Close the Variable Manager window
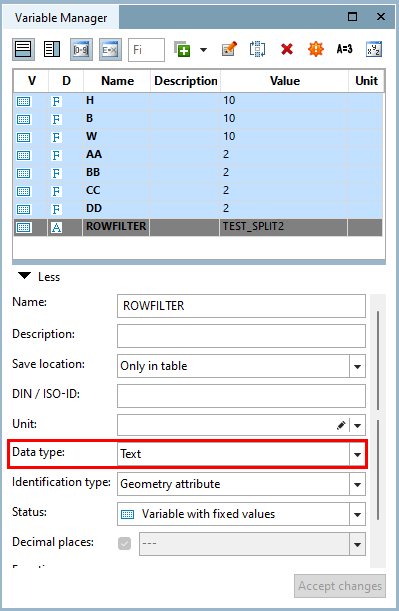Viewport: 399px width, 611px height. (381, 16)
